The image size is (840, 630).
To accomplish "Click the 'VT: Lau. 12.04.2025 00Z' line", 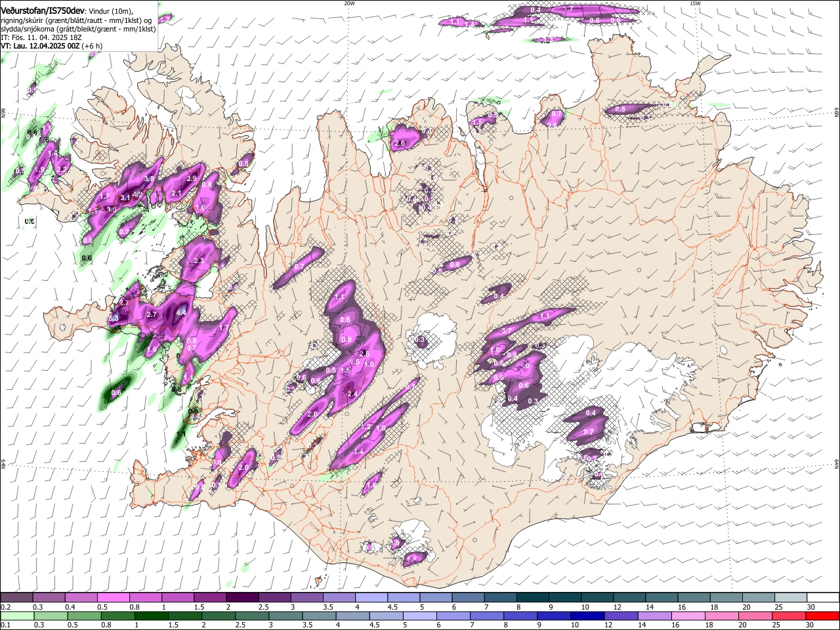I will 41,46.
